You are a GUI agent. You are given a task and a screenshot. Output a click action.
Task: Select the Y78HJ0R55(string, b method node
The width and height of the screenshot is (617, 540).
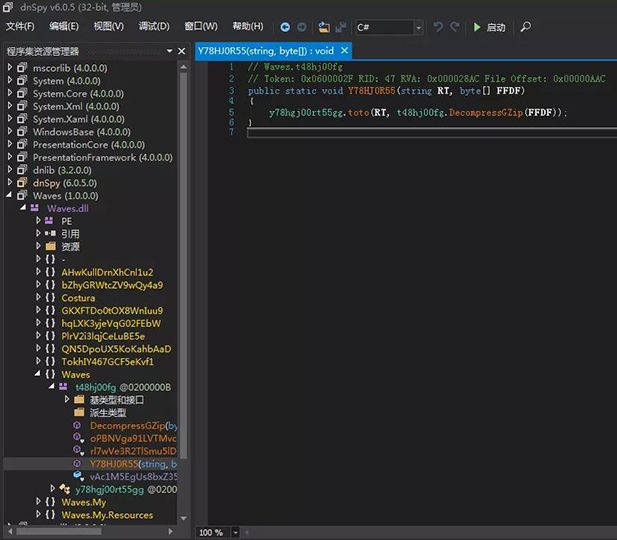pos(133,464)
